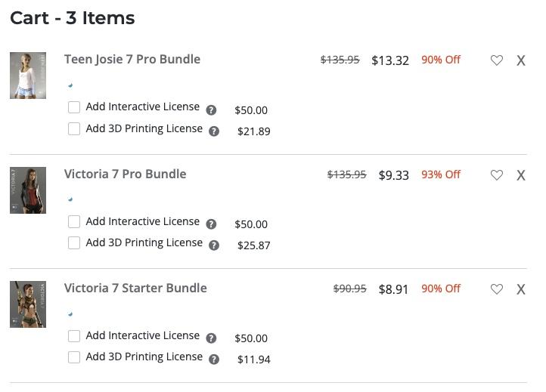Enable 3D Printing License for Victoria 7 Starter Bundle

(x=74, y=357)
